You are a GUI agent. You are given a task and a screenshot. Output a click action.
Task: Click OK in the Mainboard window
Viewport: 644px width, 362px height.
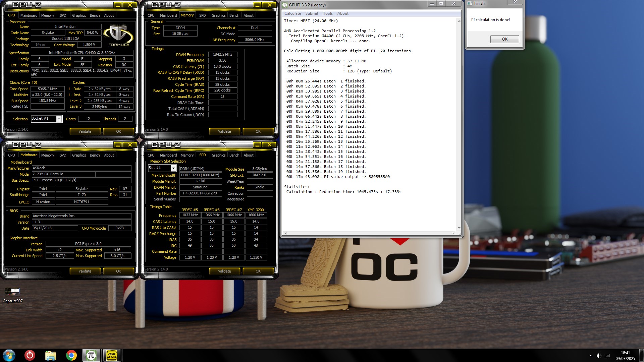[x=118, y=271]
